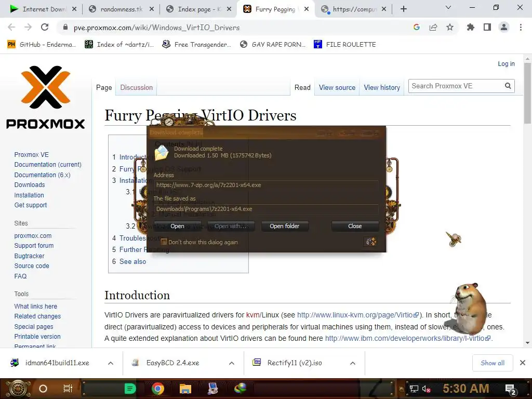
Task: Open a new browser tab with plus
Action: (x=403, y=9)
